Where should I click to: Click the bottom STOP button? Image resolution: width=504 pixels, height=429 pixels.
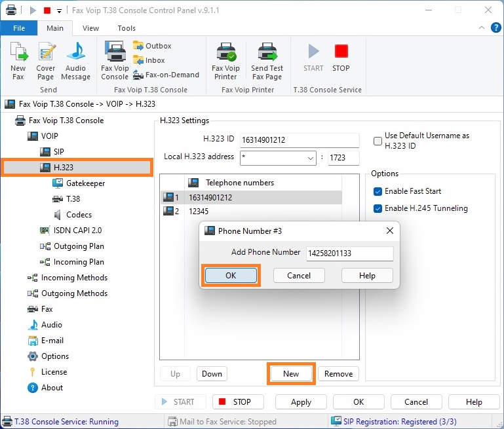[x=238, y=402]
